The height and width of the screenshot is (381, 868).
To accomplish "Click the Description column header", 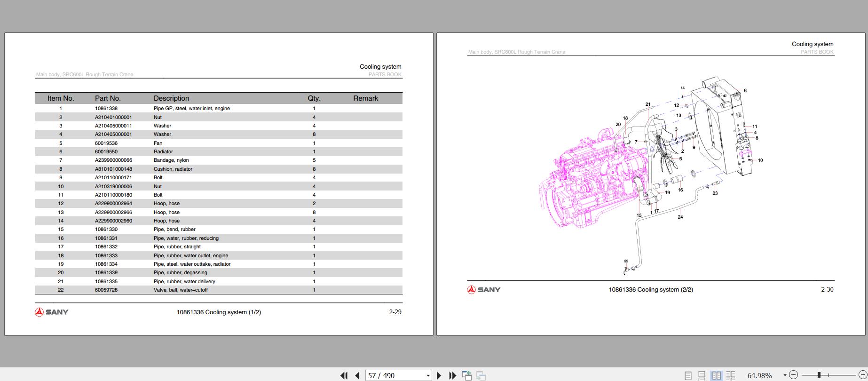I will coord(171,98).
